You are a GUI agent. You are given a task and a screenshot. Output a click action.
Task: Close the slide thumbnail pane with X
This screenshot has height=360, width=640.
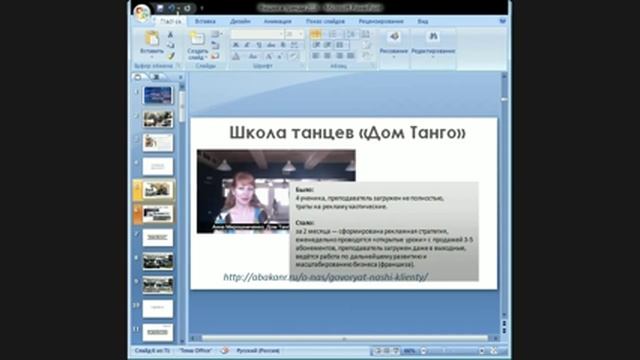(180, 77)
